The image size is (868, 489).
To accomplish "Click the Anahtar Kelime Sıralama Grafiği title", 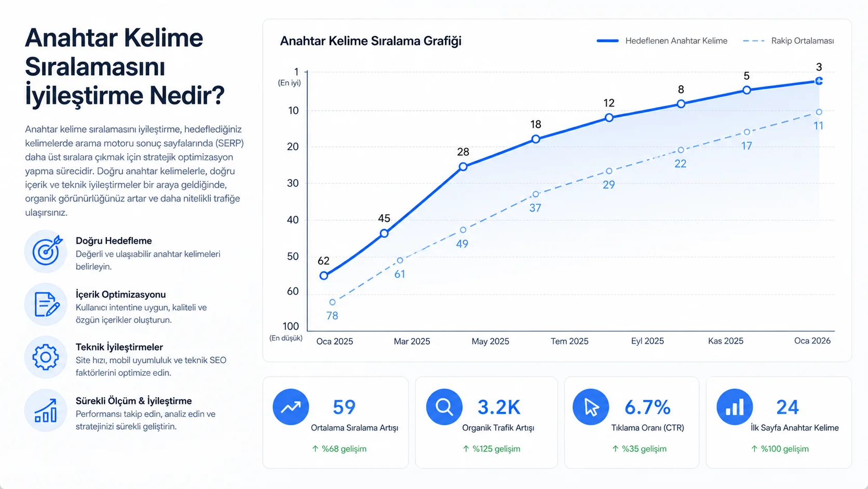I will pos(371,41).
